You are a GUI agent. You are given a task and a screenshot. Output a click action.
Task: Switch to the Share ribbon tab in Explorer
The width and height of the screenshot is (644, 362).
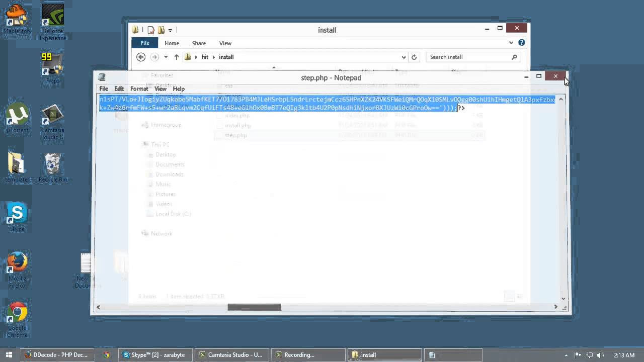point(199,43)
